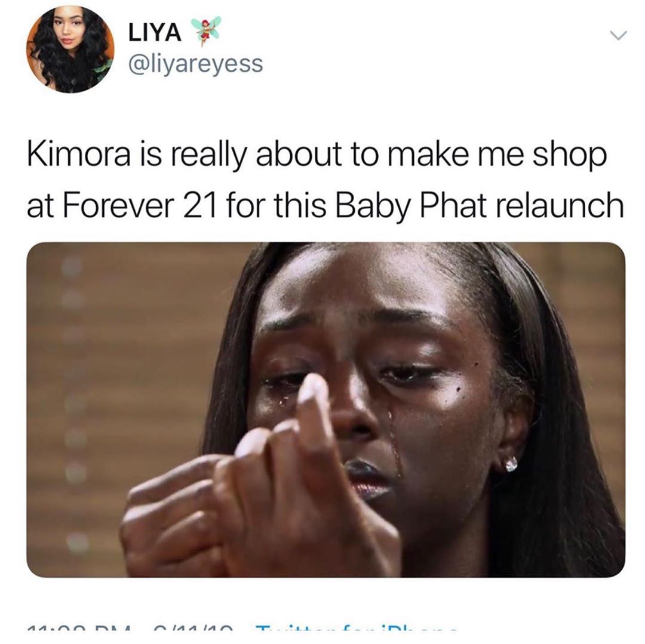Open the LIYA display name

155,32
